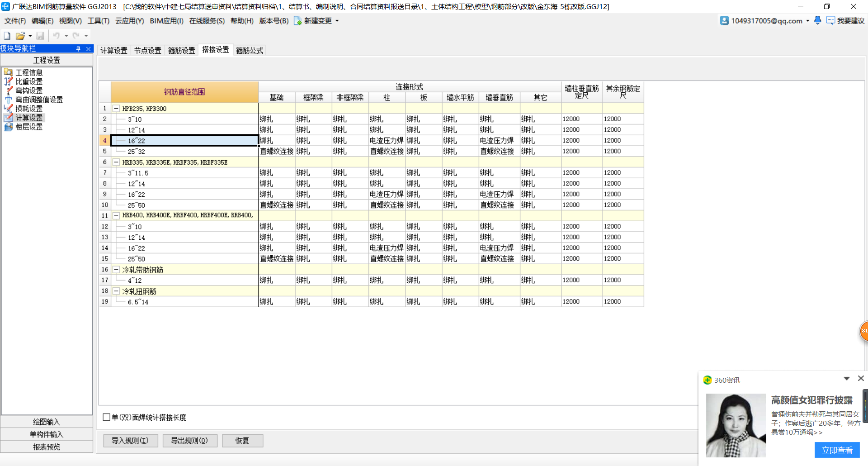Select the 25~32 row under HPB235
This screenshot has height=466, width=868.
point(184,152)
